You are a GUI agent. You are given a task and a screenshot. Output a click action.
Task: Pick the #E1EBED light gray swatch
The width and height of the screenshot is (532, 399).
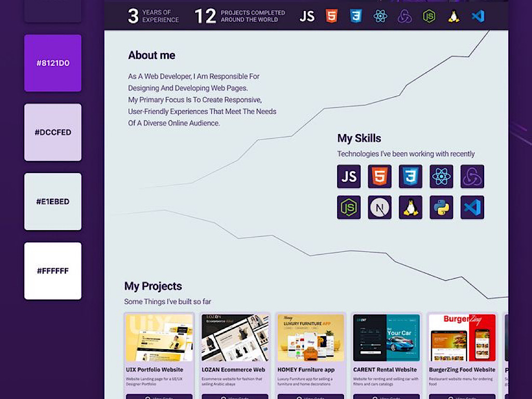pyautogui.click(x=53, y=202)
